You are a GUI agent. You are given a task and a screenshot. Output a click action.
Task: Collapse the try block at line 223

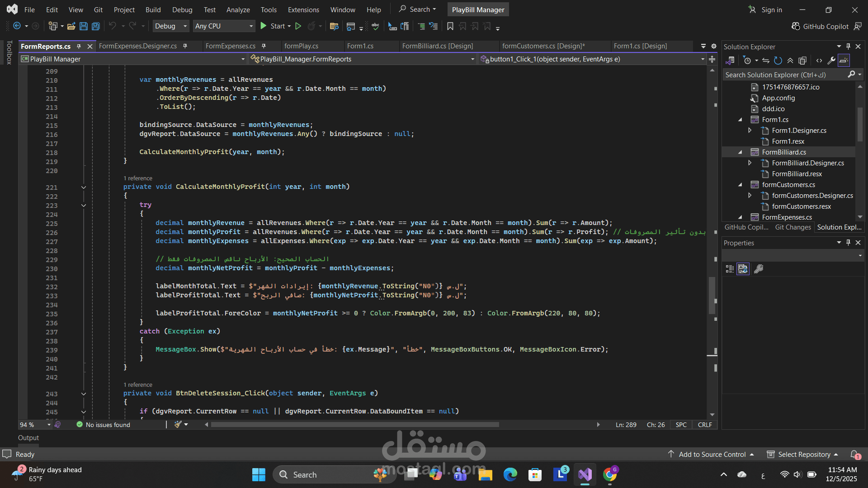[84, 205]
